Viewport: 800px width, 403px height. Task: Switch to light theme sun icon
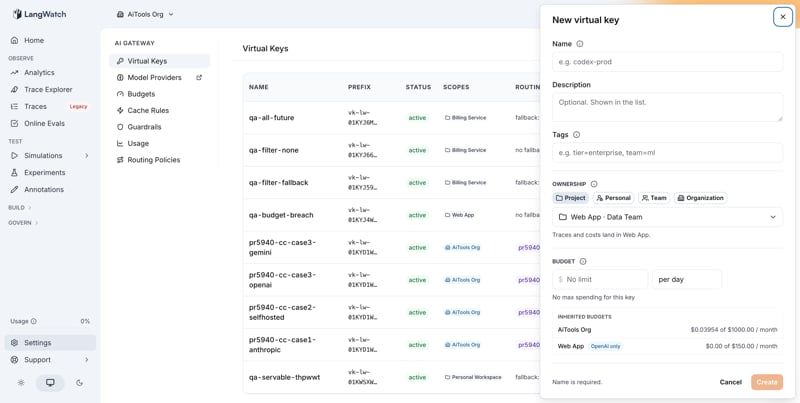coord(21,383)
